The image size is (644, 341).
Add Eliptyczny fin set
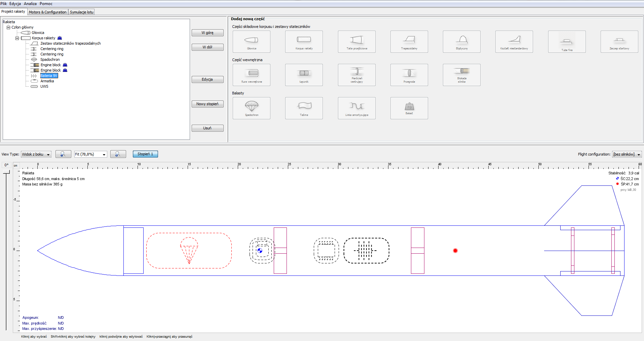tap(461, 42)
